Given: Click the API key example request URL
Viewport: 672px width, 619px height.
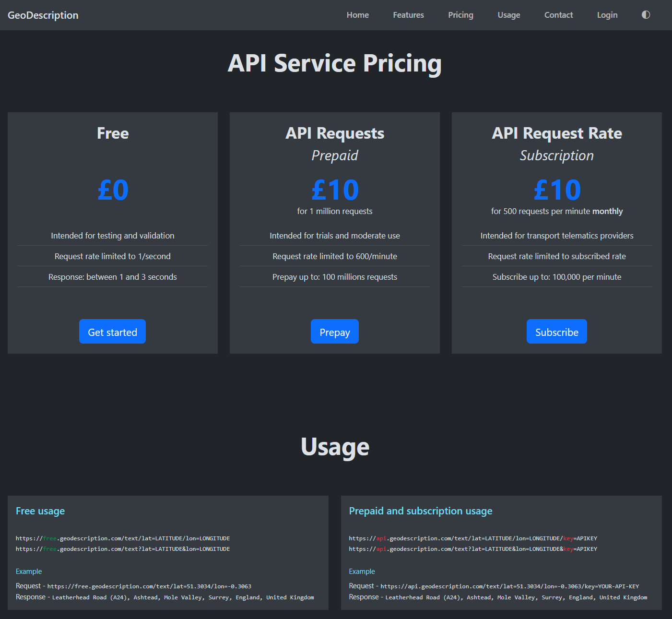Looking at the screenshot, I should point(509,586).
